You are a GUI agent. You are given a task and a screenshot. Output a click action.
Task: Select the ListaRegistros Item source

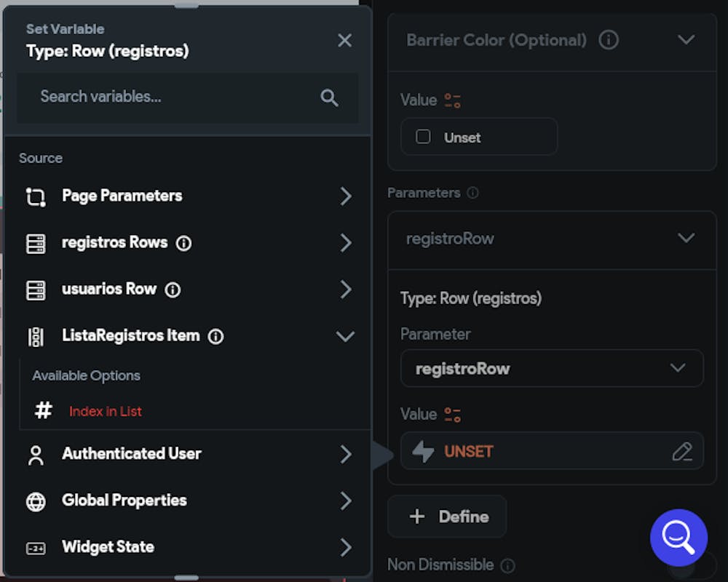point(187,336)
